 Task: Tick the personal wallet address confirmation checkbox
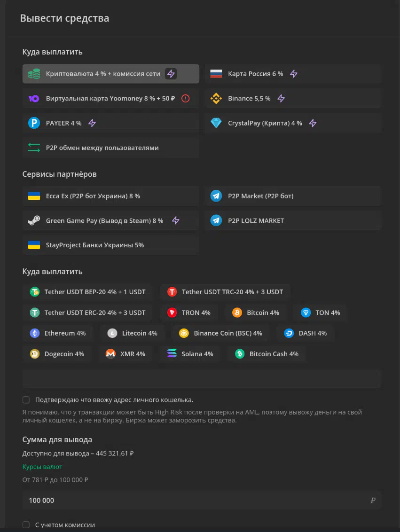pos(26,399)
